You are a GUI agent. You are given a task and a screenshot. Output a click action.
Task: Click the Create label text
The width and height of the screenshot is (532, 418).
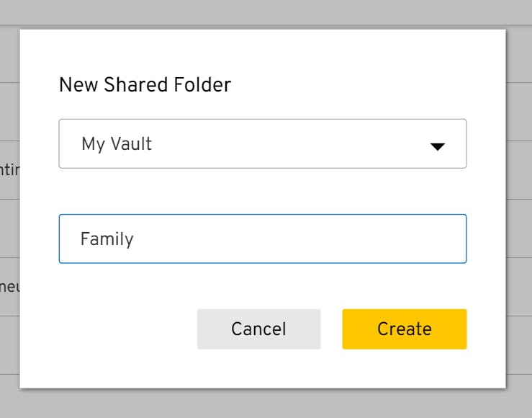click(x=404, y=329)
